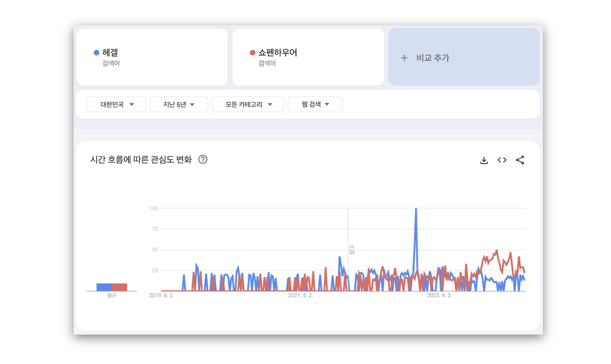Click the blue dot beside 헤겔
This screenshot has width=611, height=364.
(96, 52)
